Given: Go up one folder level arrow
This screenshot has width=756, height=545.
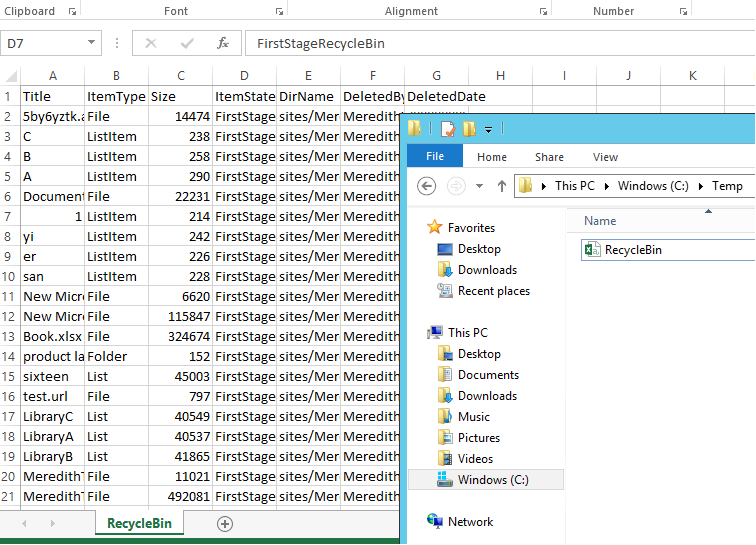Looking at the screenshot, I should point(502,186).
